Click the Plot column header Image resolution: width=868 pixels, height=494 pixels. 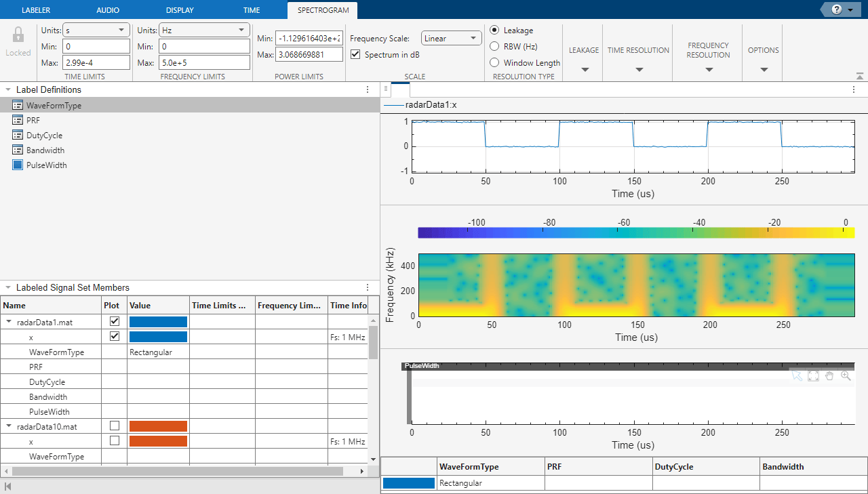114,306
